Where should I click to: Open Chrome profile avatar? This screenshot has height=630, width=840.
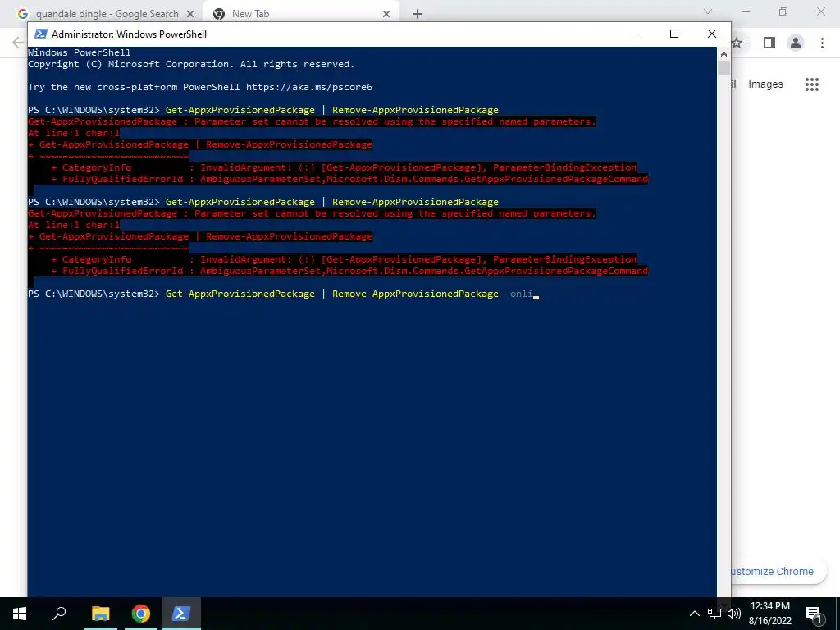click(x=796, y=43)
